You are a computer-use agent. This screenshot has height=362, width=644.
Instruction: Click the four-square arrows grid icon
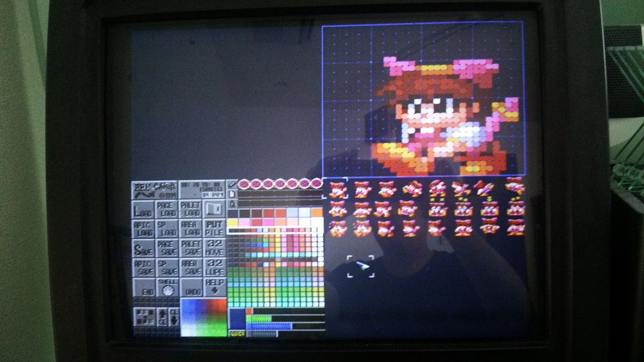144,317
